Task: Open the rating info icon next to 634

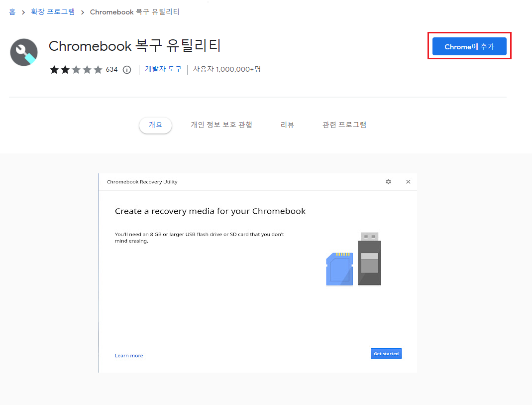Action: pos(127,70)
